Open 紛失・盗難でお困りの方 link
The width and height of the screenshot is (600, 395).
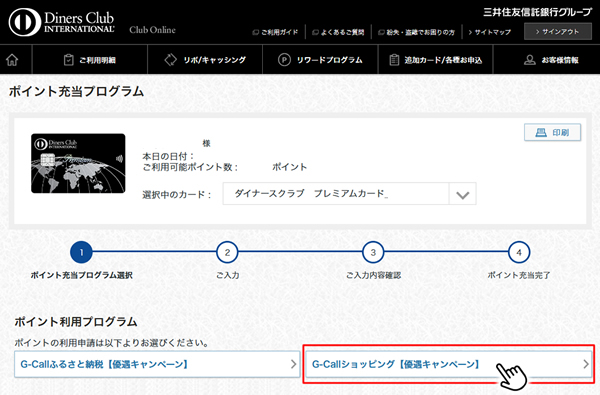pyautogui.click(x=416, y=32)
